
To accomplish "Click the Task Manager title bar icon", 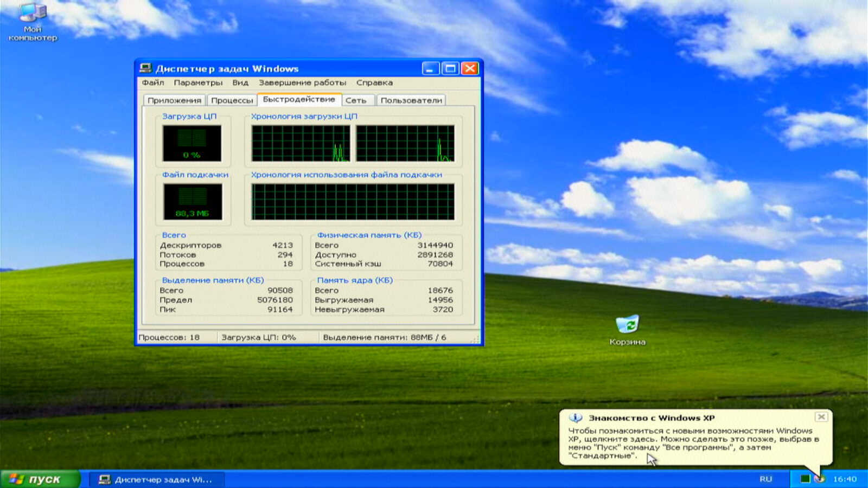I will point(145,68).
